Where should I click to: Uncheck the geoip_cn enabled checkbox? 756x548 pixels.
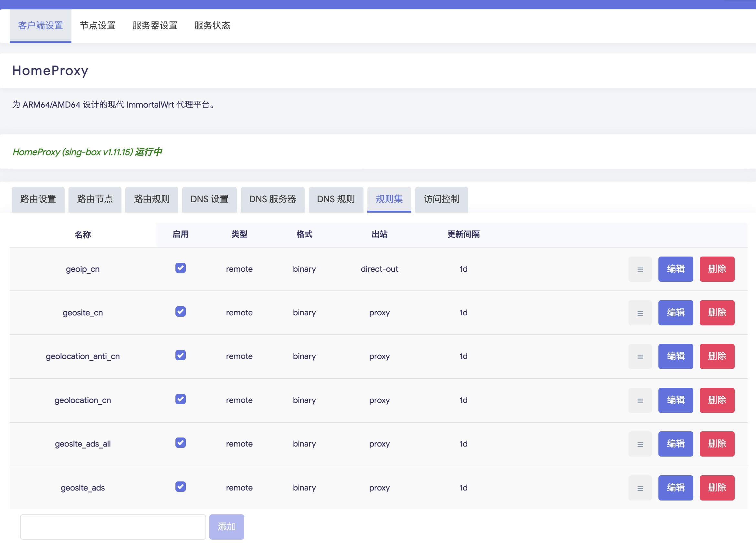[x=180, y=268]
